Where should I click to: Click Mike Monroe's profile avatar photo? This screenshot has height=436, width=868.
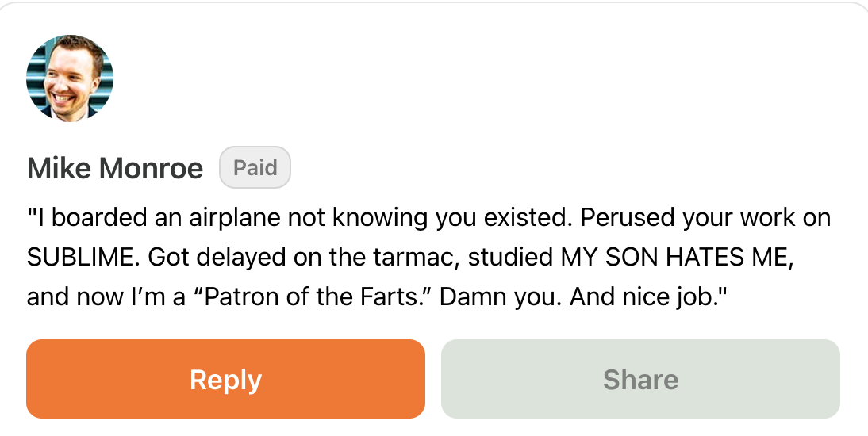[70, 78]
